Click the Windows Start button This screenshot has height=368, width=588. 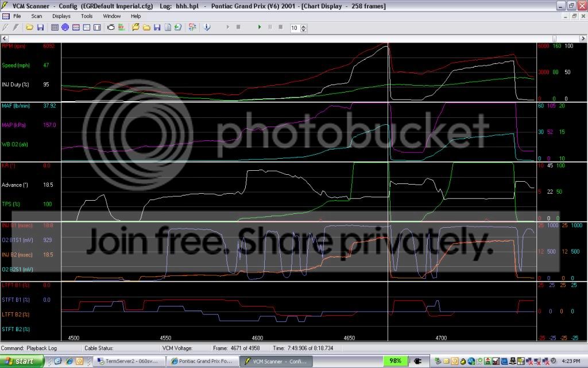22,361
